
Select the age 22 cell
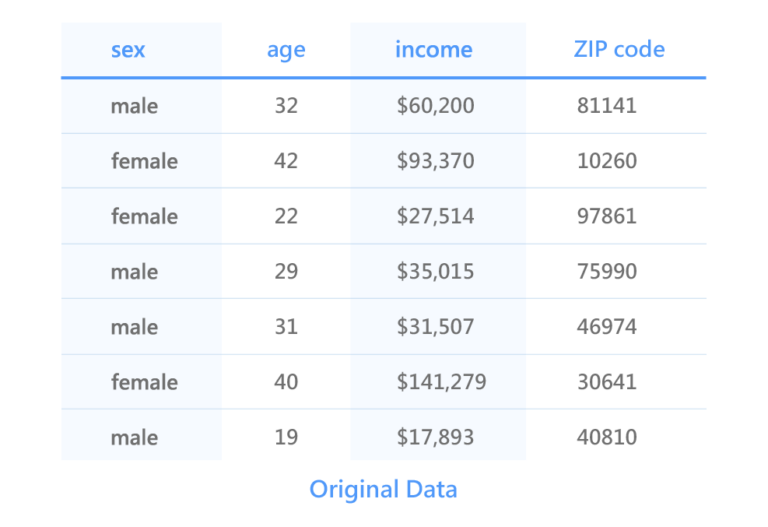click(x=286, y=216)
